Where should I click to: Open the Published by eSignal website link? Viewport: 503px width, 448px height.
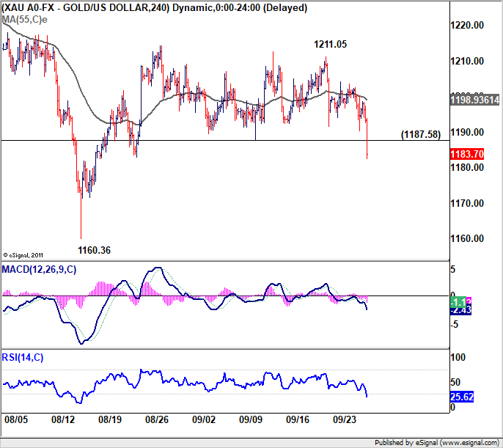(437, 443)
